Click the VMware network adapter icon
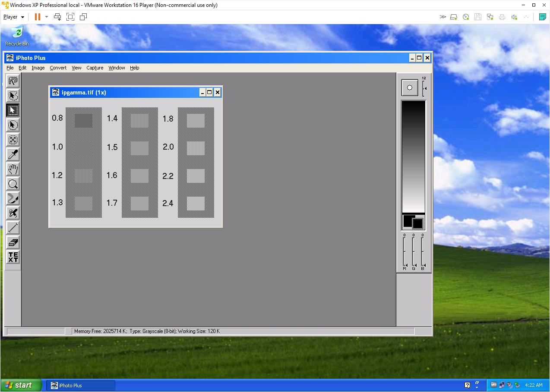Screen dimensions: 550x392 [490, 17]
